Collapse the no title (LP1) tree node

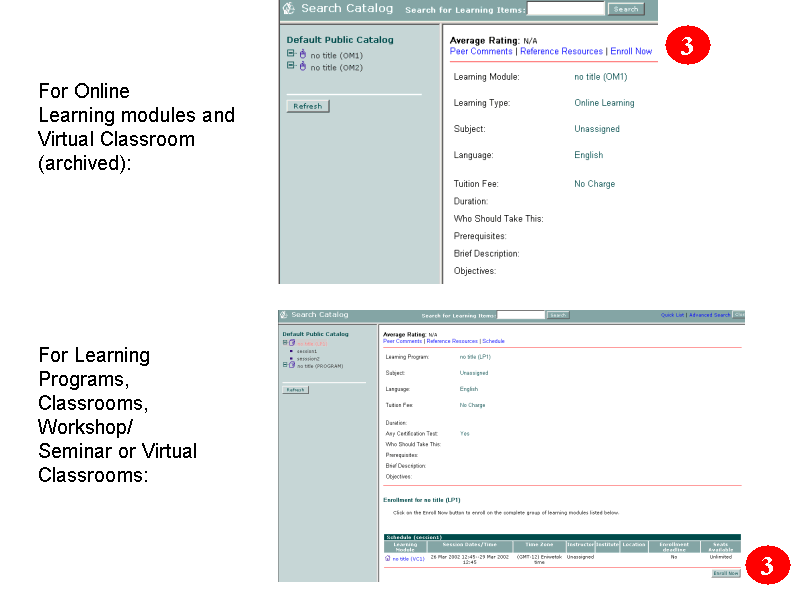285,343
